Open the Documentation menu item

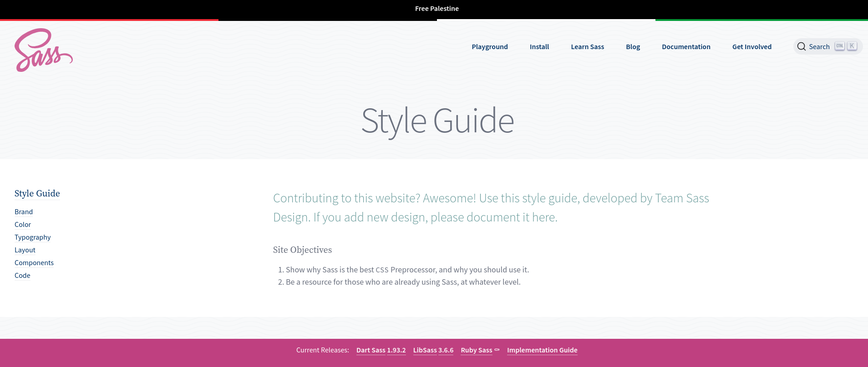coord(686,47)
